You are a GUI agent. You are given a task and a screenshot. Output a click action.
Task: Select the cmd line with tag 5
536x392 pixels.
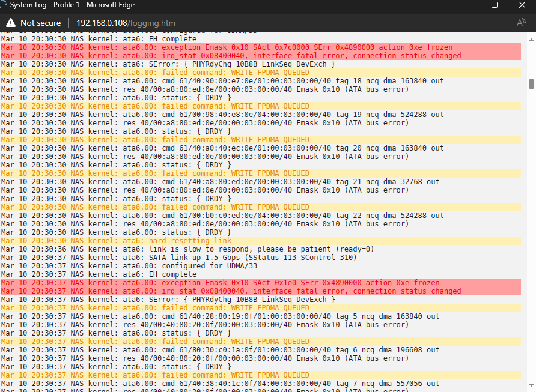click(220, 316)
